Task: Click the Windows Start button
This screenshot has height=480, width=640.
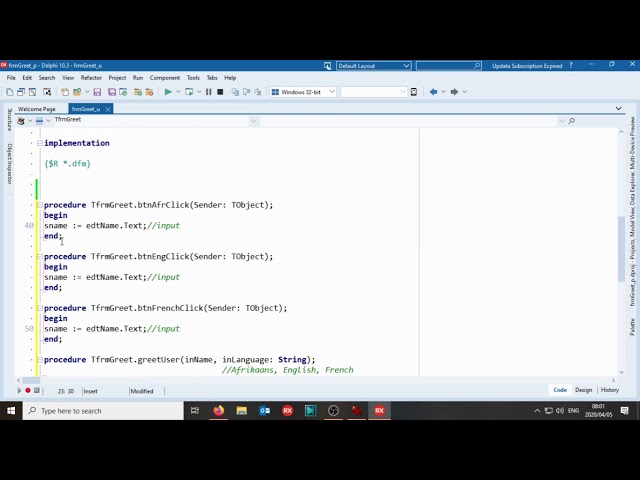Action: pos(11,411)
